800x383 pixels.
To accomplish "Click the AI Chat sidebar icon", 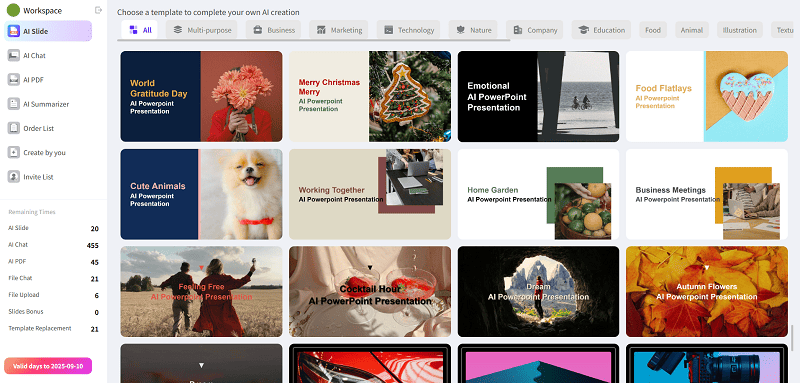I will (x=14, y=55).
